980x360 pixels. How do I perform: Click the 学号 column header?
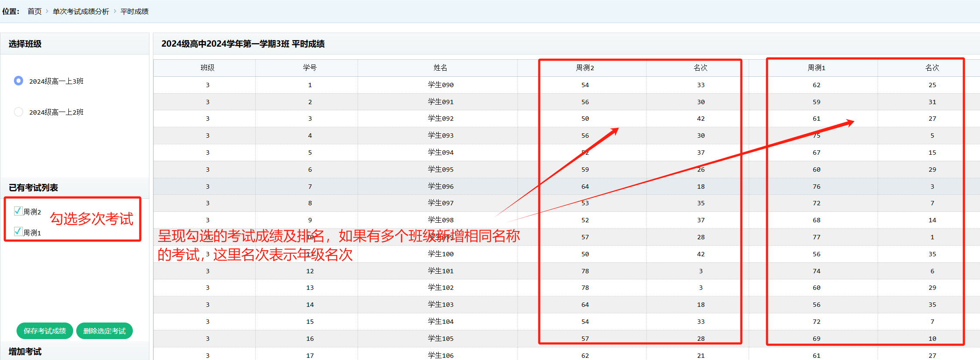tap(310, 68)
